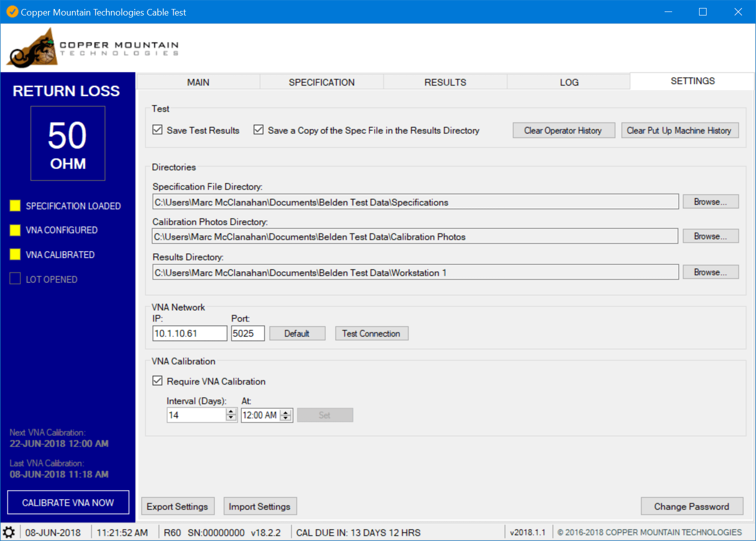Click the Results Directory path field
Image resolution: width=756 pixels, height=541 pixels.
coord(415,272)
